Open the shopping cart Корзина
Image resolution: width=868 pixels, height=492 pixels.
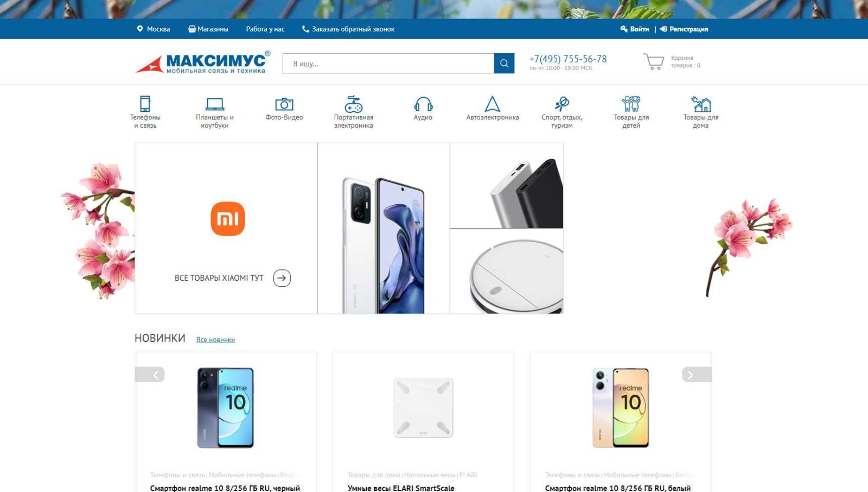pos(672,61)
